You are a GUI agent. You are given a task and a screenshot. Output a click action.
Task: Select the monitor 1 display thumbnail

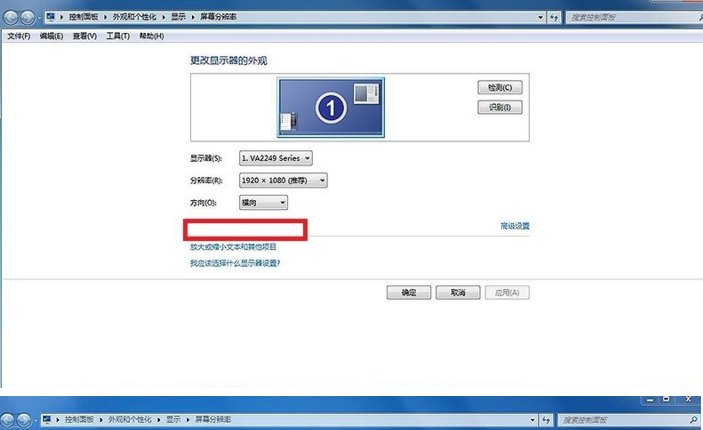click(330, 107)
